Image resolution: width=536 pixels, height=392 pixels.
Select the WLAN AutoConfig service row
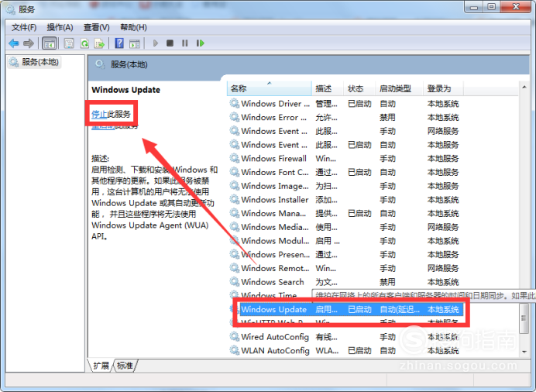(x=345, y=351)
